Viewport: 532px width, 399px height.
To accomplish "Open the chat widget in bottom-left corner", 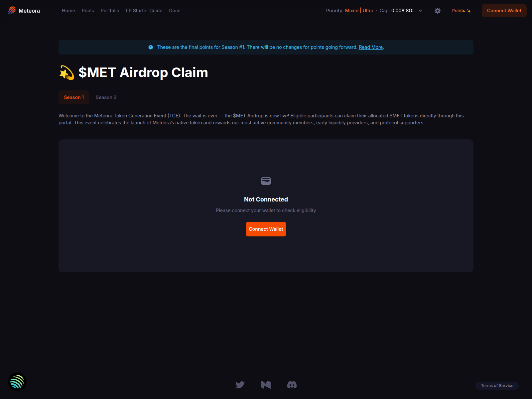I will point(17,381).
